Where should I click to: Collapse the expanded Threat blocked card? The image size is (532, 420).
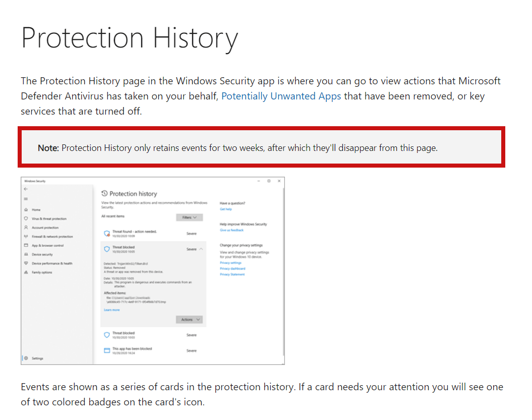[x=202, y=249]
